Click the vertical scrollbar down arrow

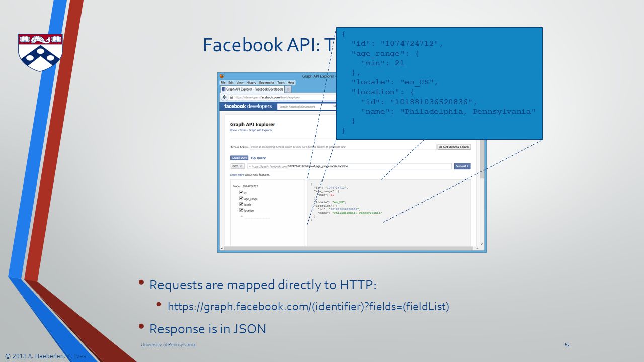[x=481, y=244]
